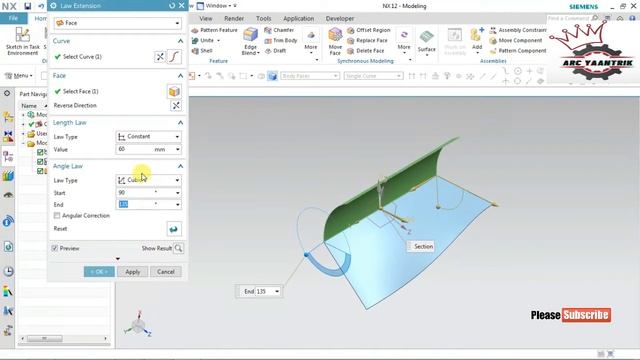Open the End angle dropdown arrow
This screenshot has width=640, height=360.
(178, 204)
